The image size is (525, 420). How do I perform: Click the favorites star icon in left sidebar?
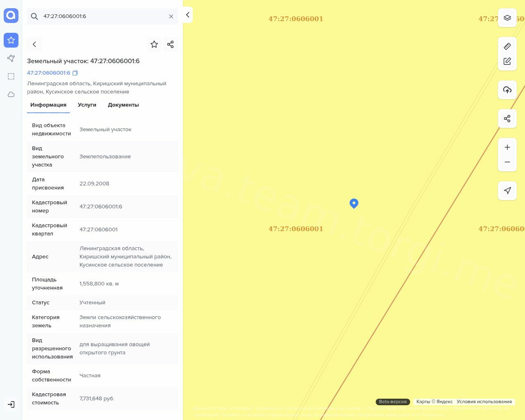coord(11,40)
